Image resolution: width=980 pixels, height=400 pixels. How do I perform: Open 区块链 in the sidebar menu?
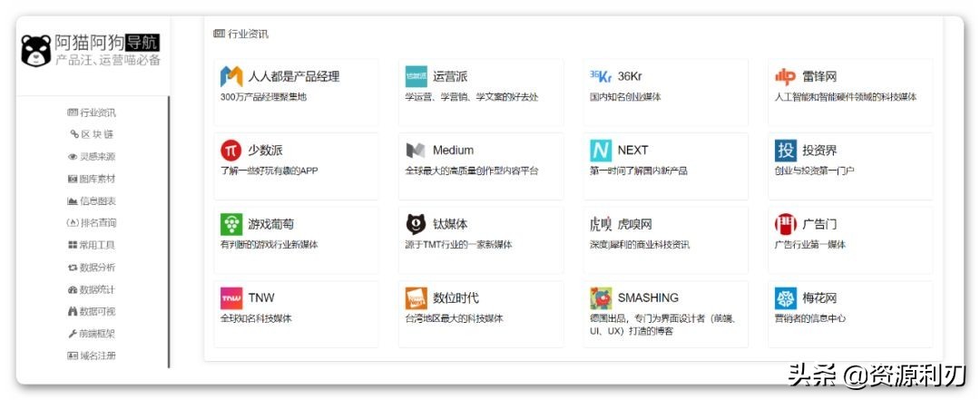pos(93,134)
